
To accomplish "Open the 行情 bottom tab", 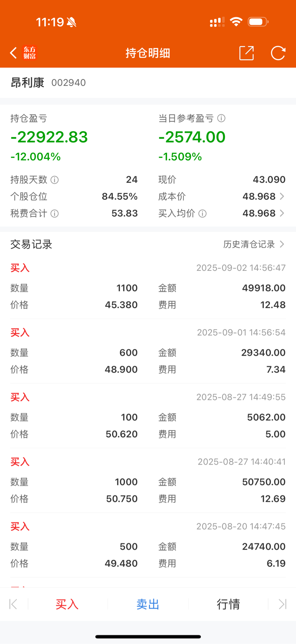I will [x=228, y=604].
